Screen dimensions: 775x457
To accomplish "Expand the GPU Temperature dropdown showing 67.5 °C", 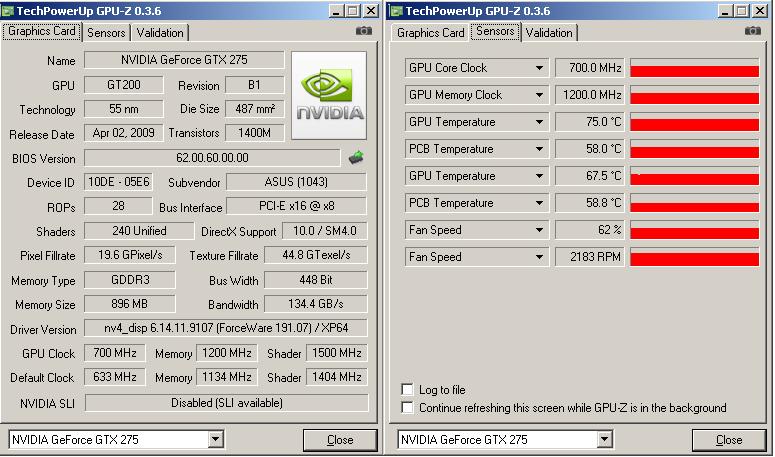I will tap(539, 176).
